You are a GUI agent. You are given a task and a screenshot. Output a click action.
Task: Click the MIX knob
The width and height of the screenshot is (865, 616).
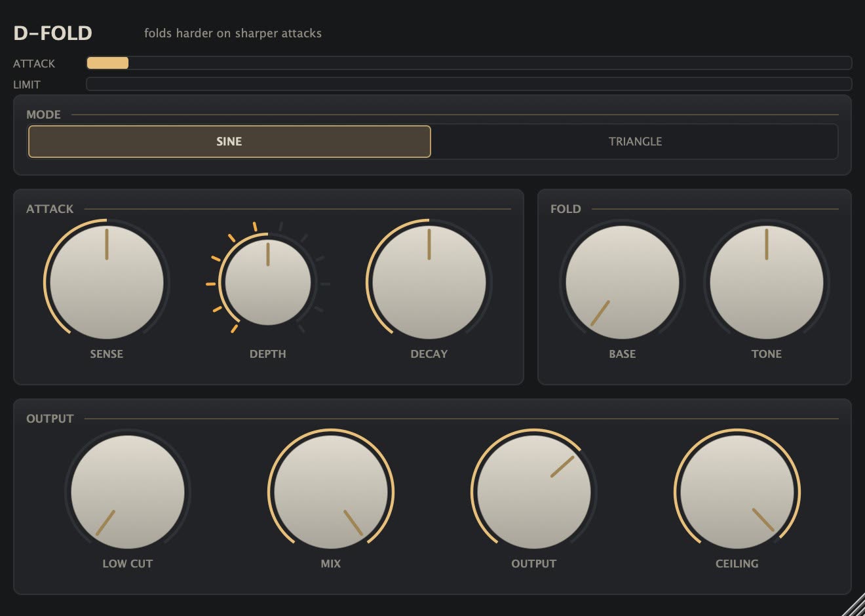click(x=331, y=492)
